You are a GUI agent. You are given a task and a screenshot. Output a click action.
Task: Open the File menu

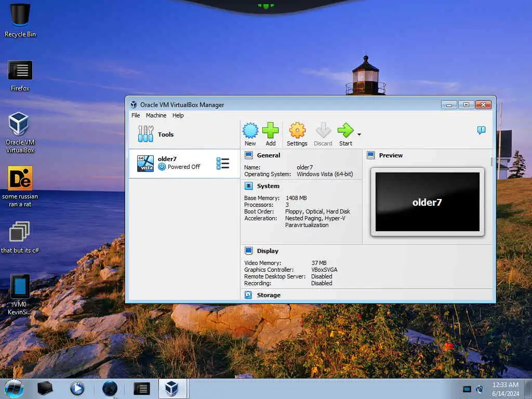(136, 115)
